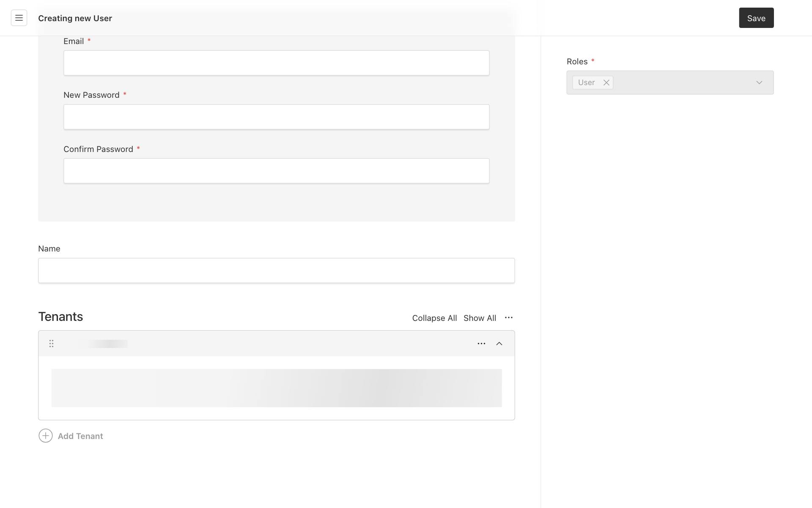
Task: Focus the Confirm Password field
Action: point(277,171)
